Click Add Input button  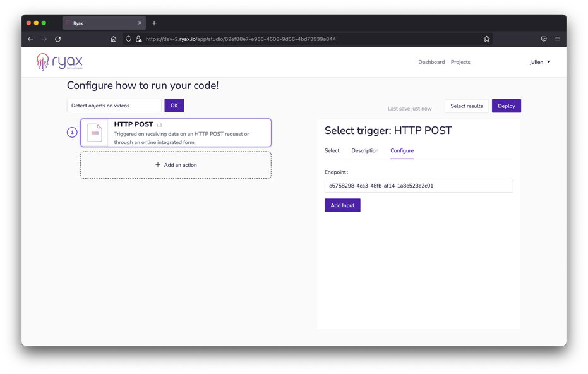point(342,205)
